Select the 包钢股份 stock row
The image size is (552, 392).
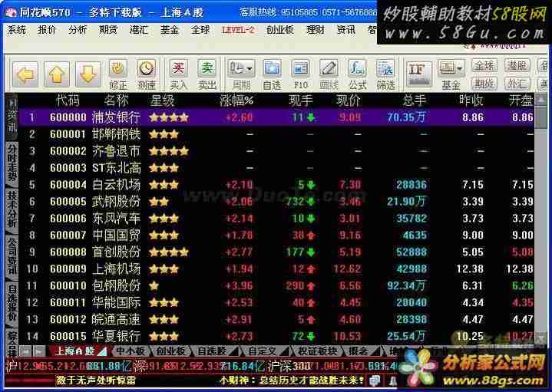pyautogui.click(x=276, y=285)
